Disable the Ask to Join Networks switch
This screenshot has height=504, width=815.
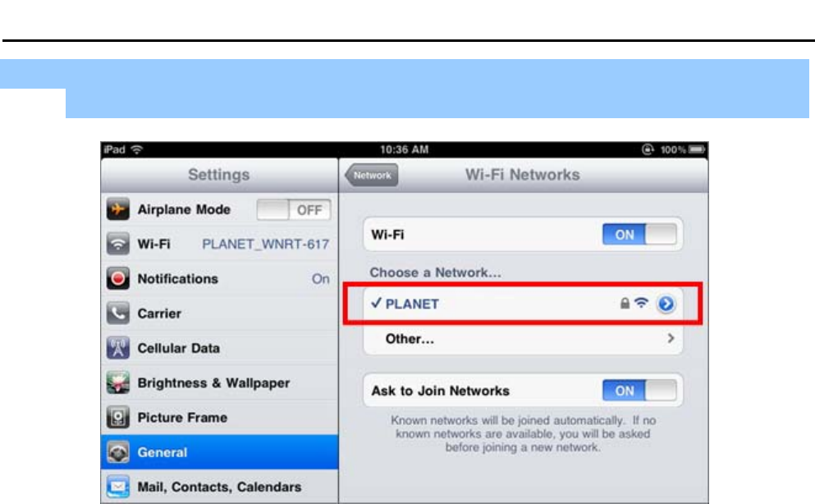pos(639,390)
